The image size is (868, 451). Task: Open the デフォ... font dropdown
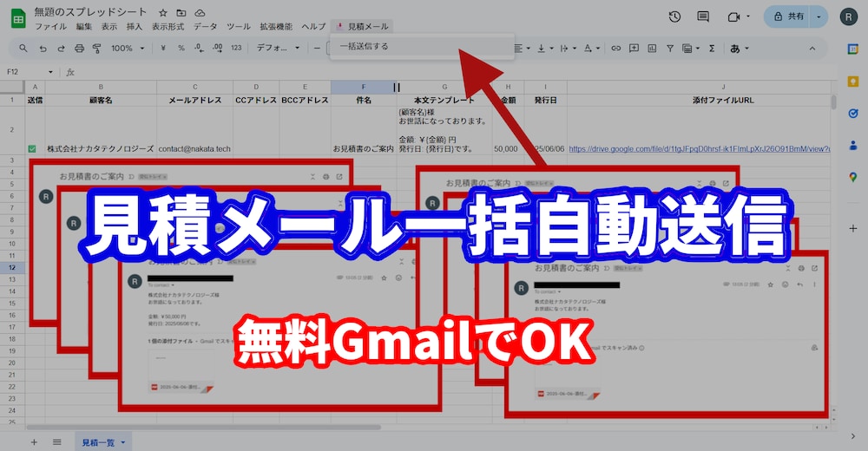[278, 49]
